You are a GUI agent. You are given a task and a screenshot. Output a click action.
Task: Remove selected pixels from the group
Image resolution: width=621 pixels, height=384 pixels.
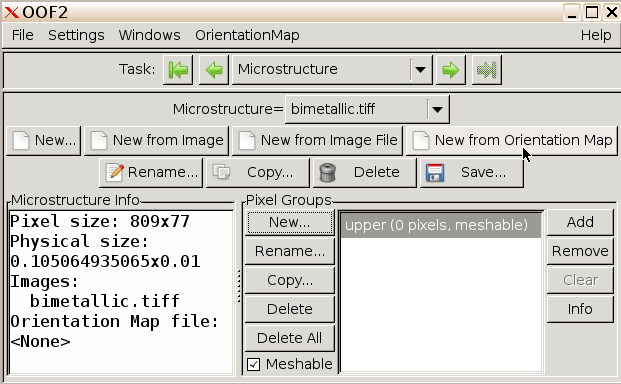tap(580, 251)
